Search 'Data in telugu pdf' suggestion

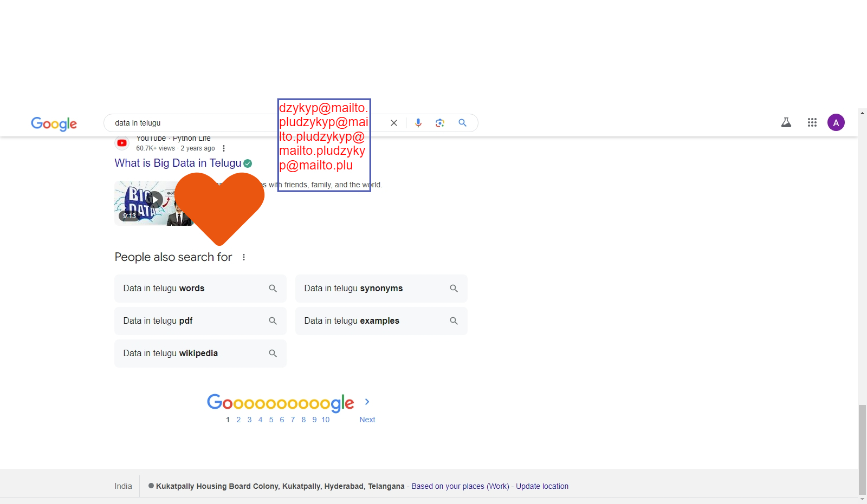tap(200, 321)
